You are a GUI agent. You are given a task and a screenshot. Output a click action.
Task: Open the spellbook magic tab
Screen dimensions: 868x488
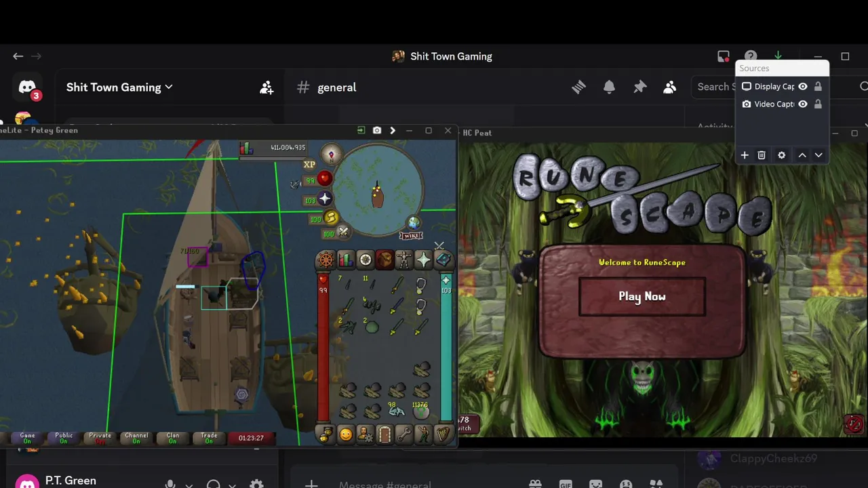443,260
